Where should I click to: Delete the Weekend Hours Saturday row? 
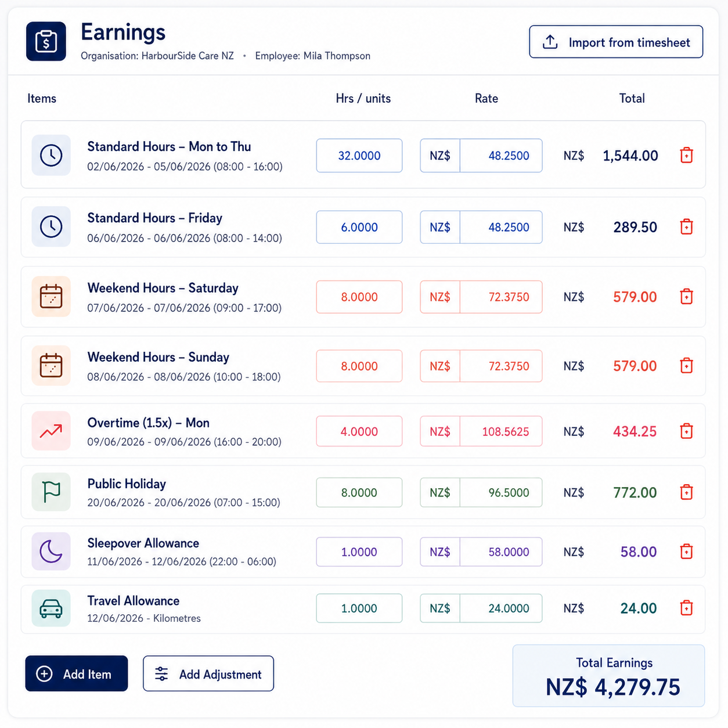point(686,297)
